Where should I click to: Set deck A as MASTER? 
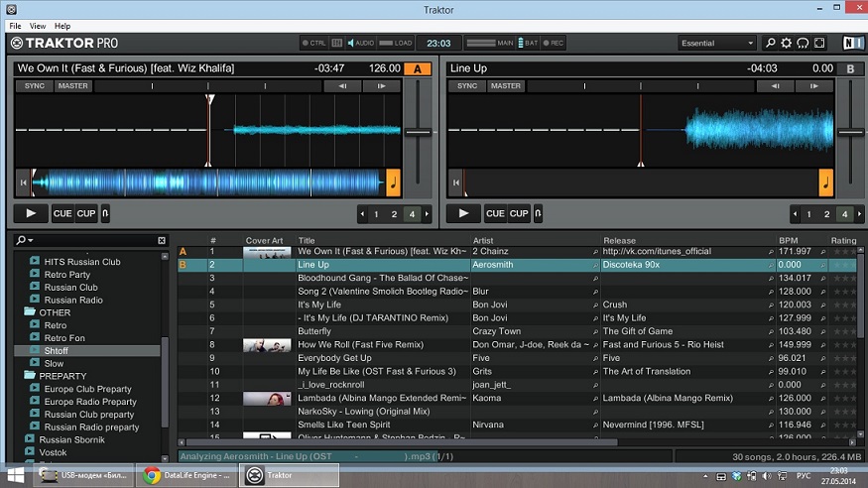pos(73,85)
